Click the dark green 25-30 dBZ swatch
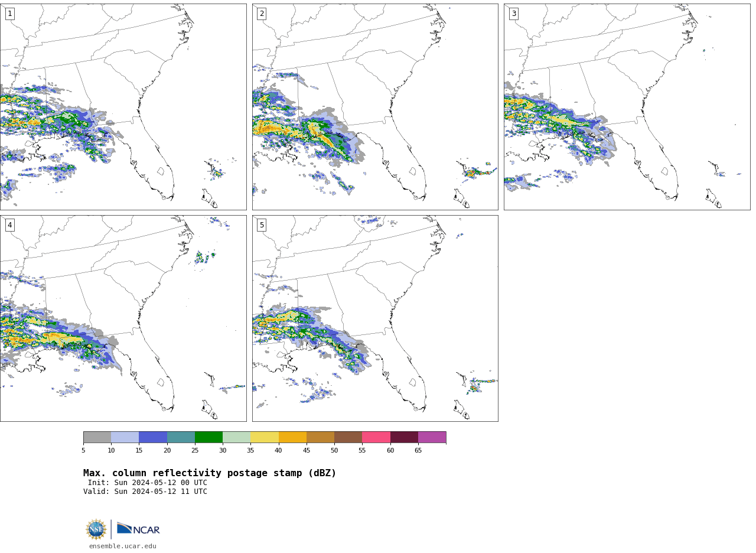The width and height of the screenshot is (756, 553). click(x=208, y=437)
